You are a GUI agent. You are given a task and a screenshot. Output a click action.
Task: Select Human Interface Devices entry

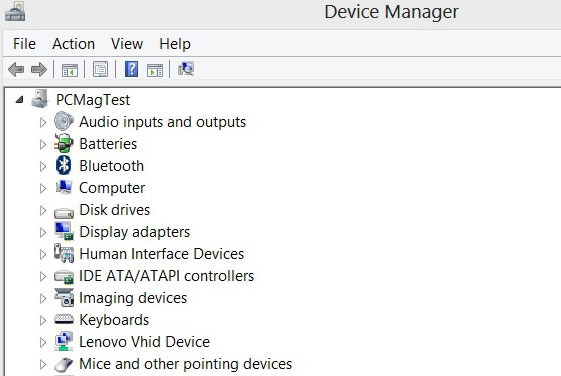(161, 254)
